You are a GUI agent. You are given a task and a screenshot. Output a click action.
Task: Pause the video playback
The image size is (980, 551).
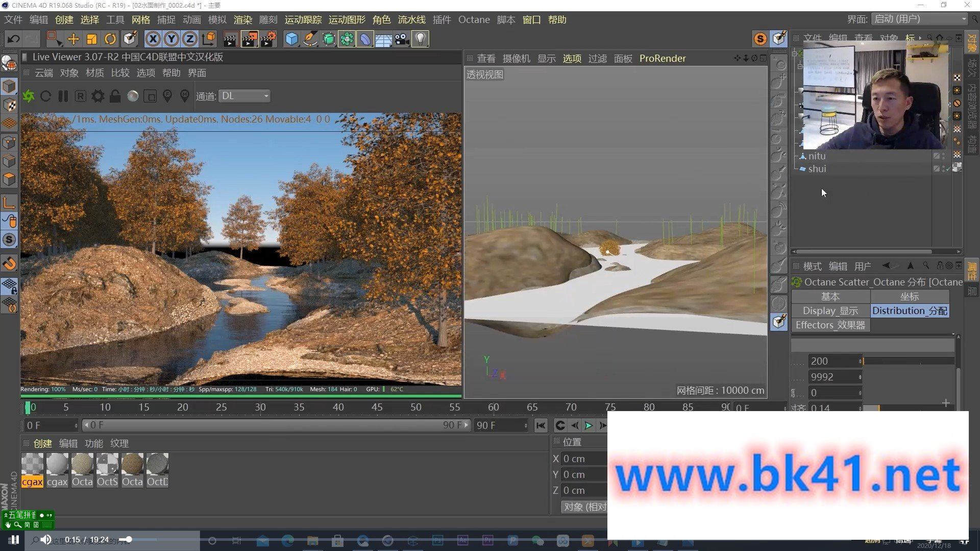pos(15,539)
